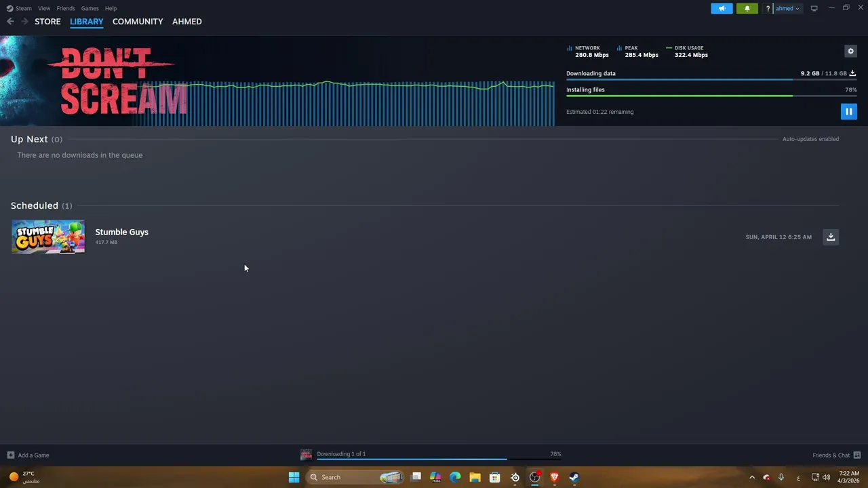Open the Games menu

[x=90, y=8]
